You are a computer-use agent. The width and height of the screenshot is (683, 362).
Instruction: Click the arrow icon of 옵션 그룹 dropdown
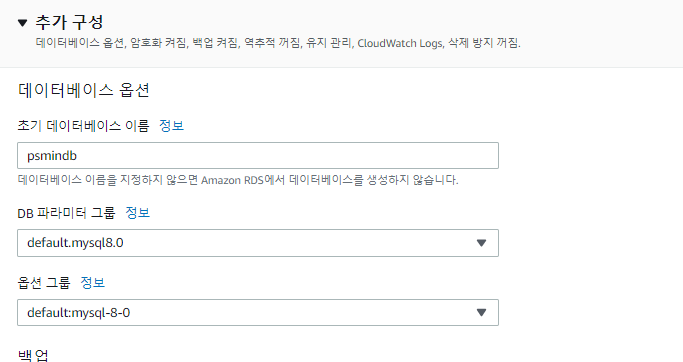pyautogui.click(x=481, y=312)
